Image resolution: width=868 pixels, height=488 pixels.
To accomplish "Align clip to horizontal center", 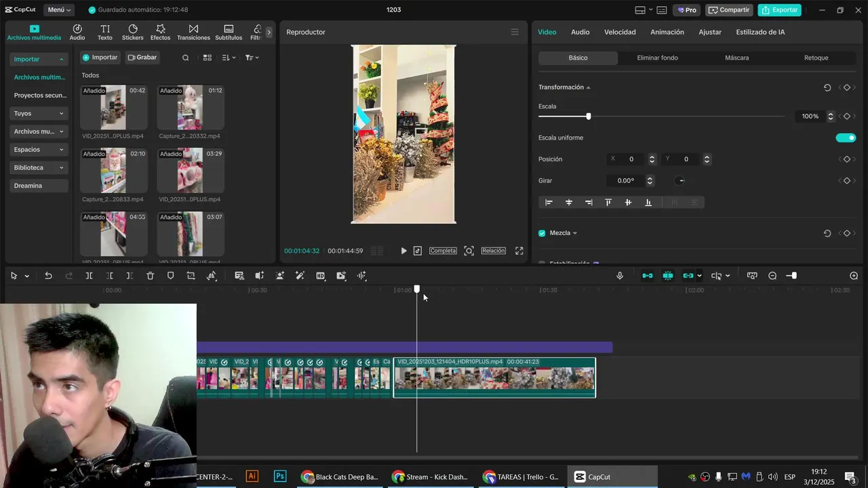I will coord(569,202).
